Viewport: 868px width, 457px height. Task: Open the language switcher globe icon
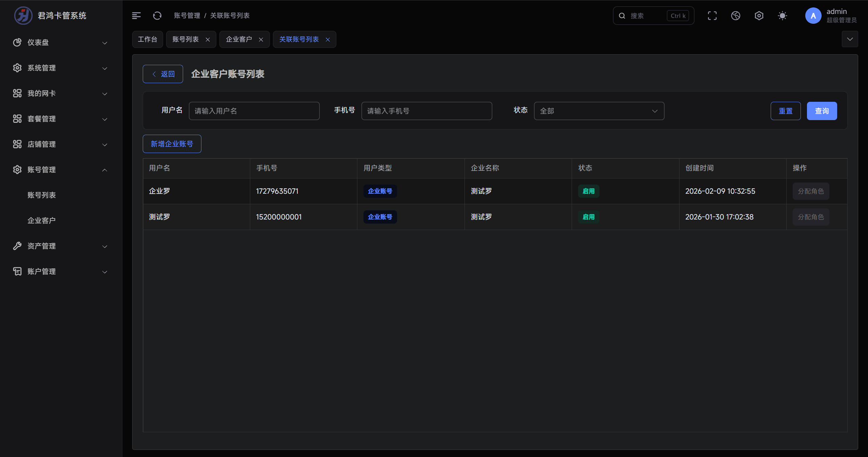click(x=735, y=16)
